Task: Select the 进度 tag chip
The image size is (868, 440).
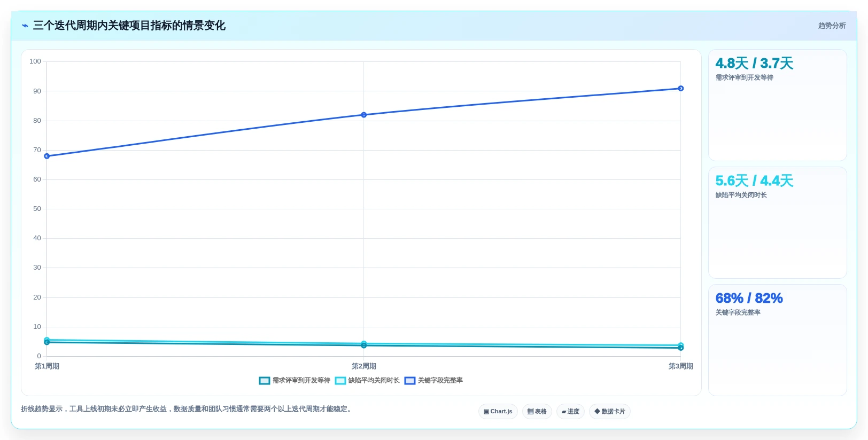Action: (x=570, y=412)
